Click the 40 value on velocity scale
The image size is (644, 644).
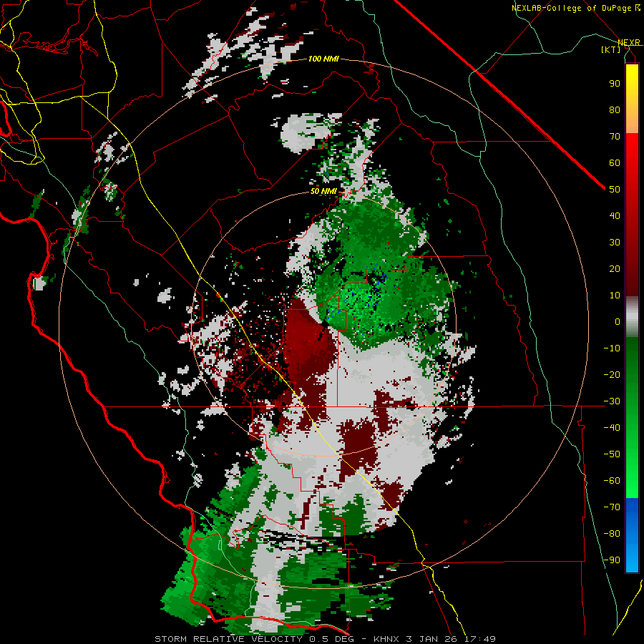(x=615, y=216)
